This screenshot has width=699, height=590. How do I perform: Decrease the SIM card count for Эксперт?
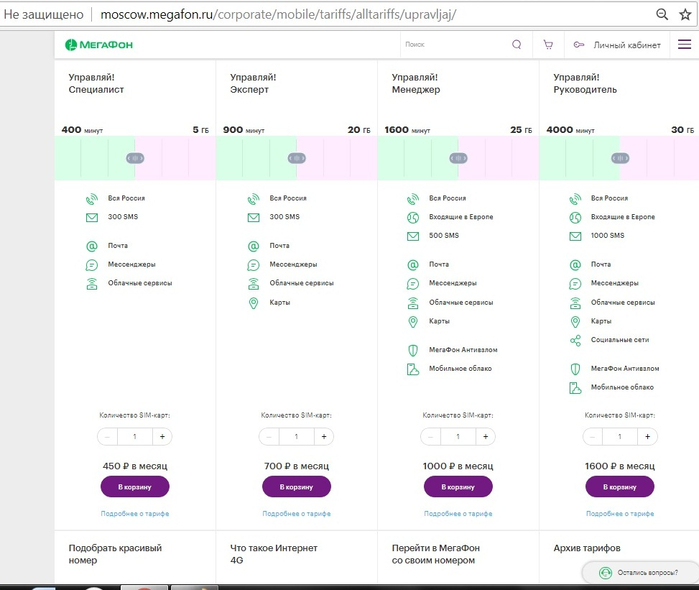(269, 437)
